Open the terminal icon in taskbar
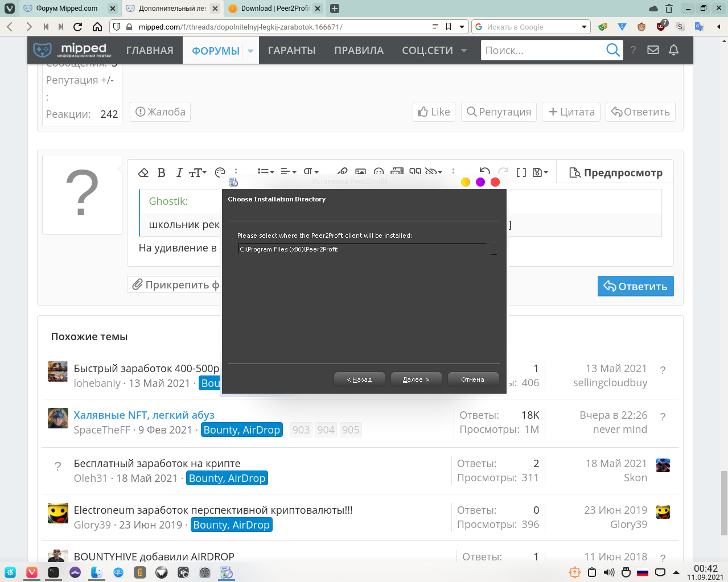This screenshot has height=582, width=728. [54, 572]
